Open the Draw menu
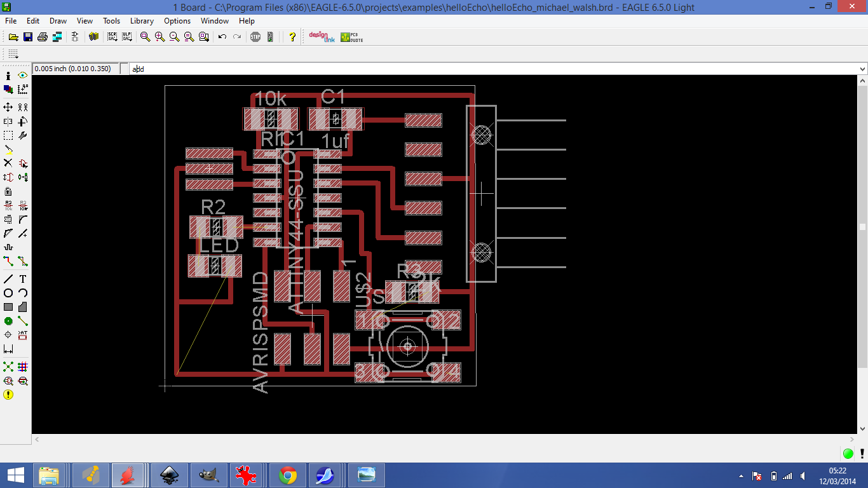This screenshot has height=488, width=868. pos(58,21)
